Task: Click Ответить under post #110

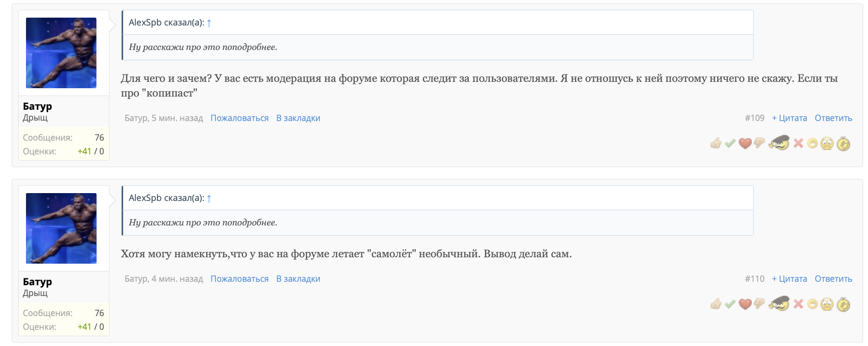Action: (833, 279)
